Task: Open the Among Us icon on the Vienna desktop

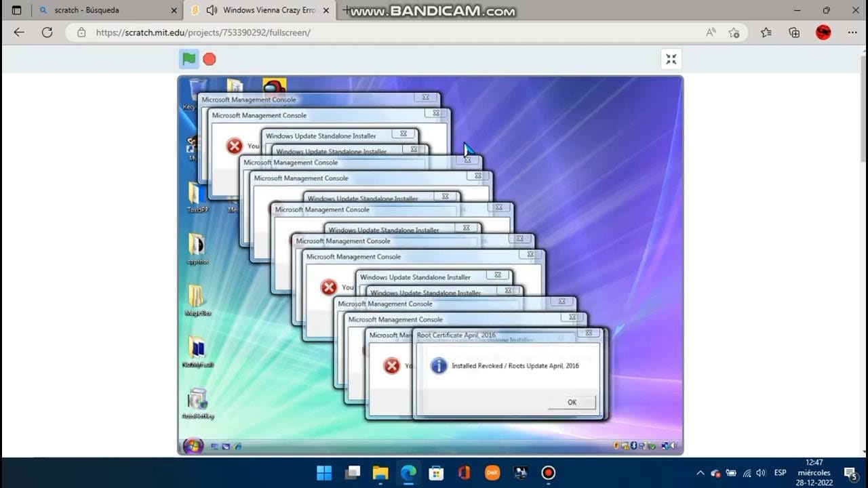Action: coord(275,87)
